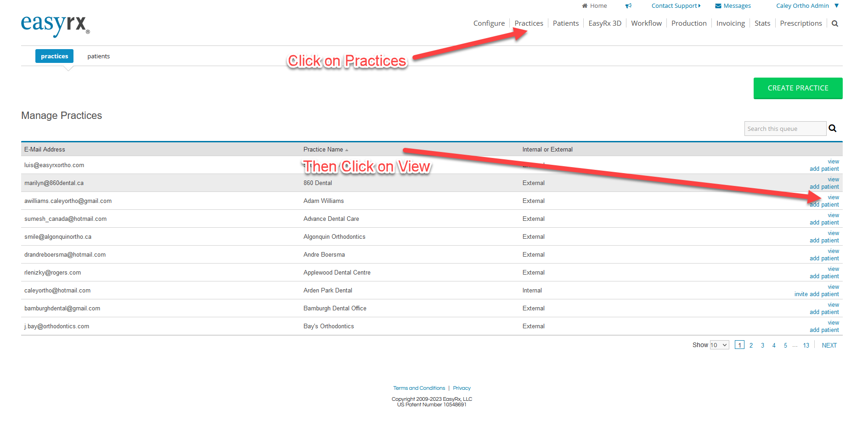Go to page 3
Screen dimensions: 868x427
click(762, 345)
